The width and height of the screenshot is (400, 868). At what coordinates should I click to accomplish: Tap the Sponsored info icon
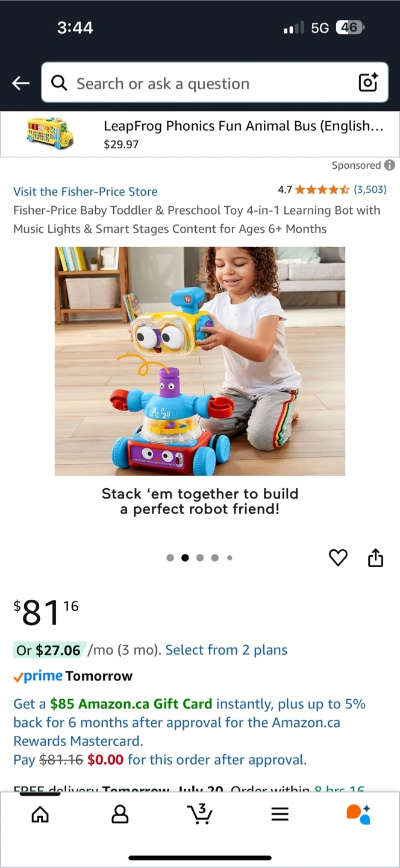[x=390, y=165]
